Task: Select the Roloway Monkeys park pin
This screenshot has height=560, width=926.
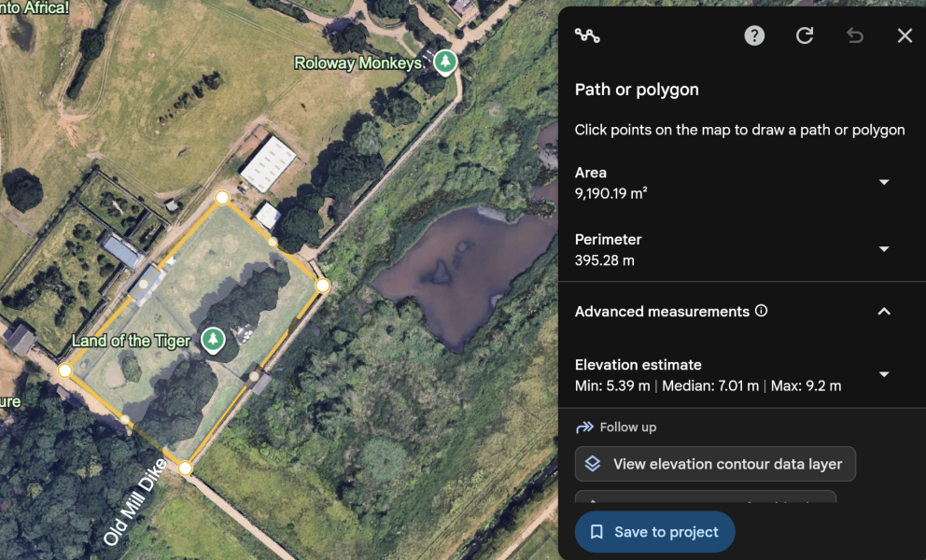Action: pyautogui.click(x=445, y=62)
